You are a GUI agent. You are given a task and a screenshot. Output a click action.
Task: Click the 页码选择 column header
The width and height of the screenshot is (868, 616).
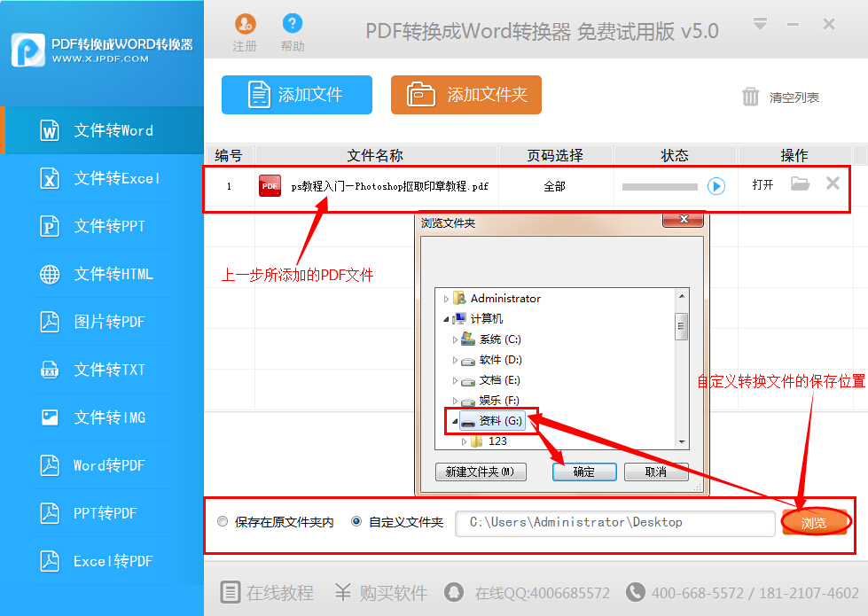tap(555, 155)
